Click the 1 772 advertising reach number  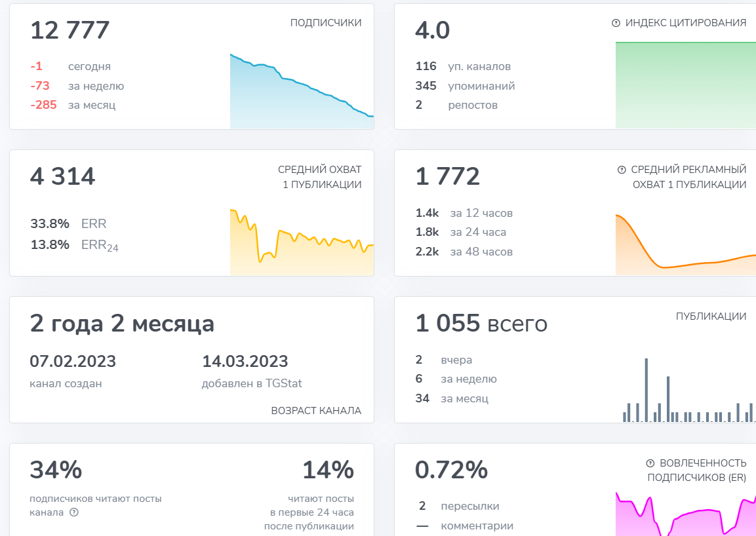(447, 176)
